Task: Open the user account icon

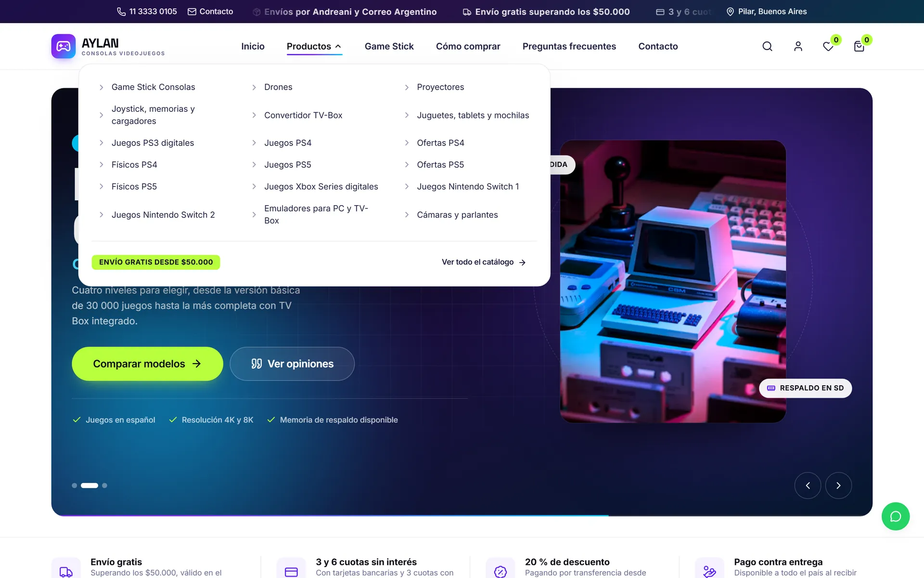Action: (798, 46)
